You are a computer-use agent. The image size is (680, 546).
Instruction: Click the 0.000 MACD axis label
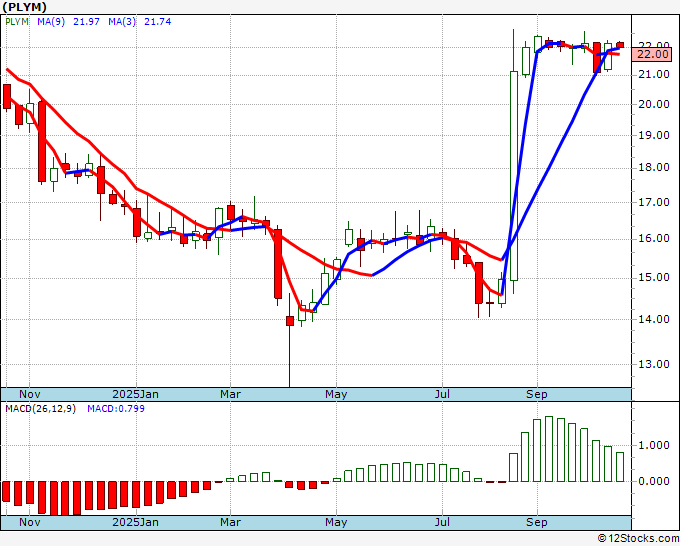click(654, 481)
